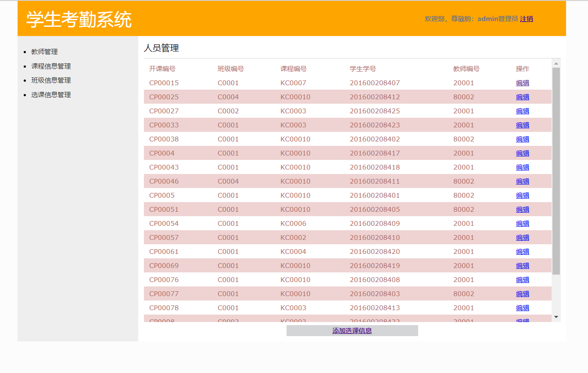Image resolution: width=588 pixels, height=373 pixels.
Task: Open 课程信息管理 in the sidebar
Action: point(51,66)
